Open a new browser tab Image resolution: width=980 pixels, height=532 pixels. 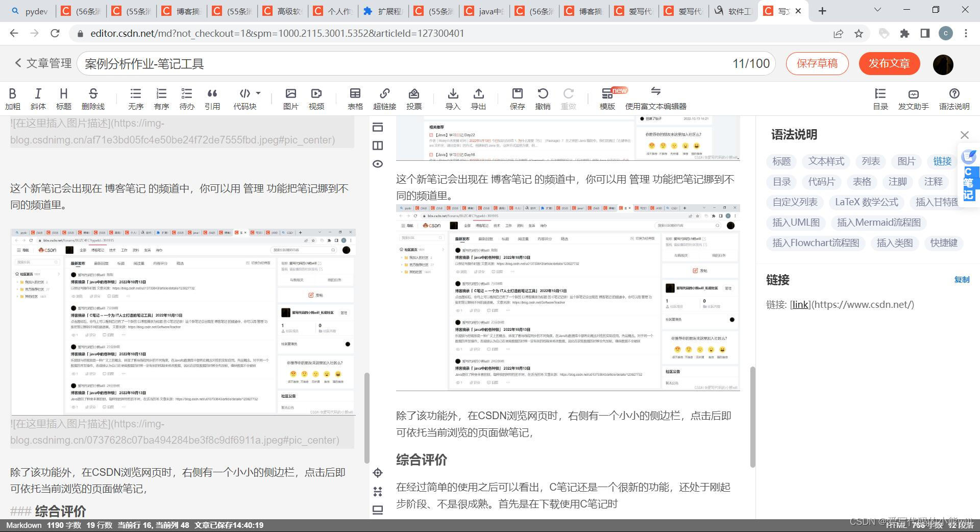pos(822,11)
